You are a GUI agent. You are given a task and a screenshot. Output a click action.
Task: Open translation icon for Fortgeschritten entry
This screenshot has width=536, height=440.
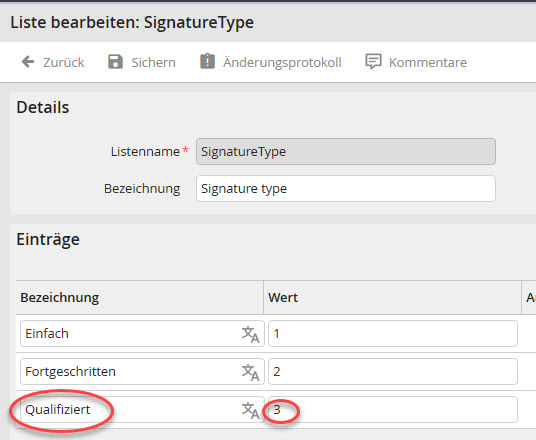click(250, 372)
